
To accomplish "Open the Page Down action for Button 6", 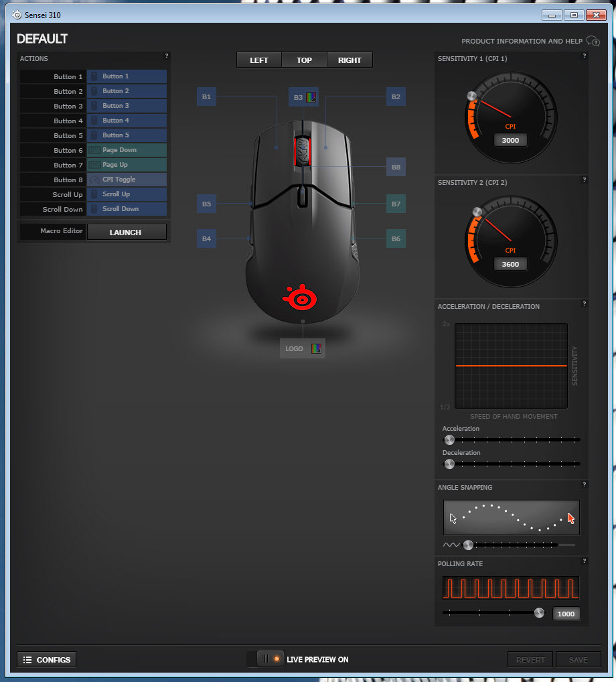I will click(127, 150).
